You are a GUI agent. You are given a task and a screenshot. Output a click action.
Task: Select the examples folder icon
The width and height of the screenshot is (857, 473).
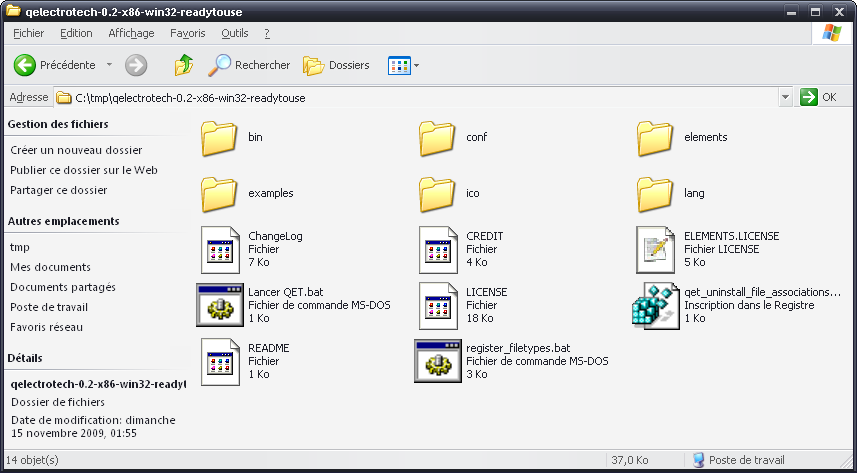click(x=219, y=194)
